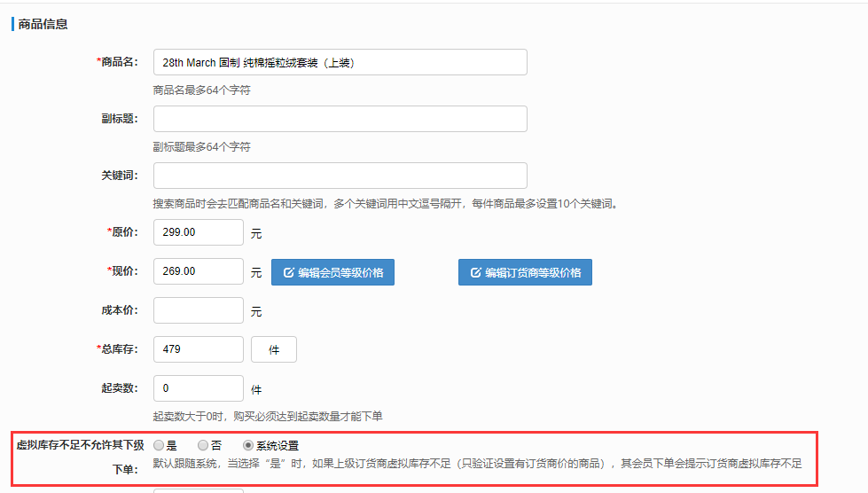
Task: Select the 系统设置 radio button
Action: (248, 445)
